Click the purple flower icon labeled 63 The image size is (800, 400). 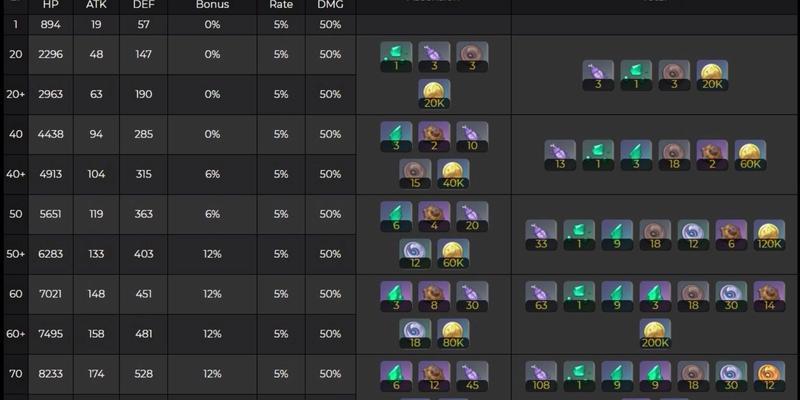pyautogui.click(x=541, y=296)
